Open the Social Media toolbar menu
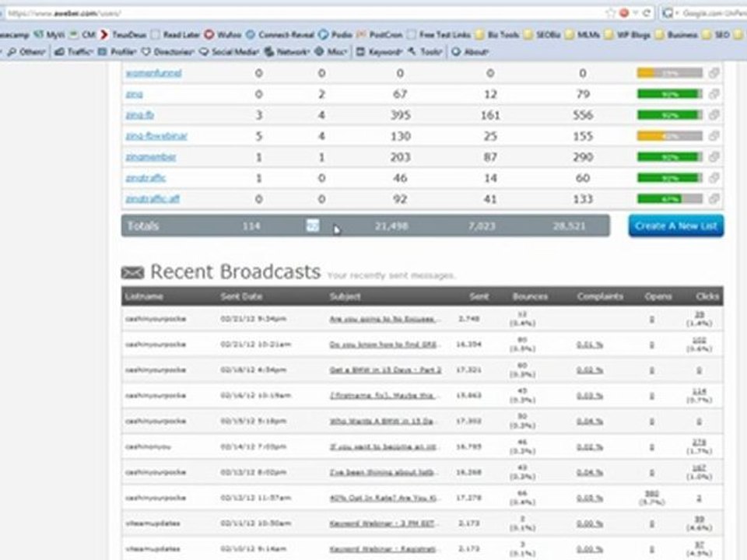747x560 pixels. coord(230,51)
